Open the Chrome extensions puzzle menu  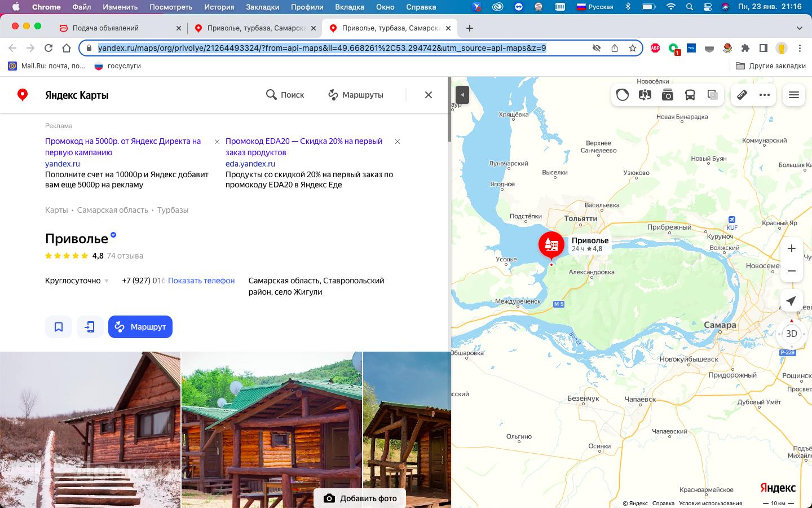tap(745, 48)
